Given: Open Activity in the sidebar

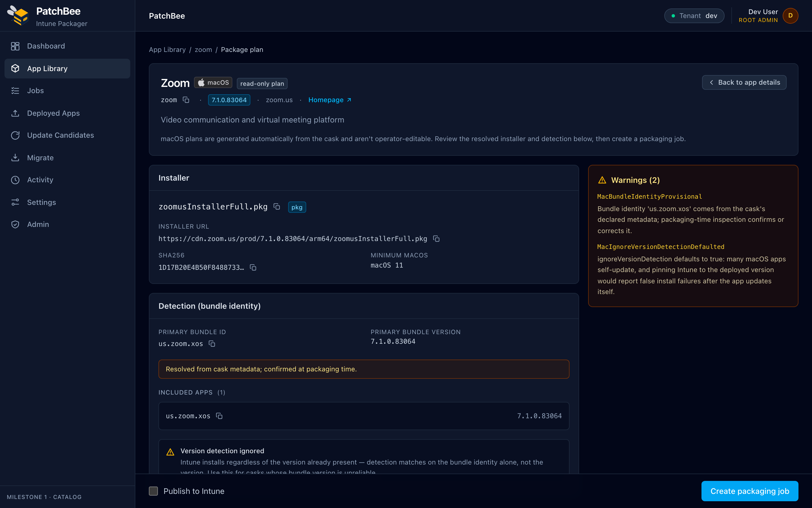Looking at the screenshot, I should coord(67,180).
